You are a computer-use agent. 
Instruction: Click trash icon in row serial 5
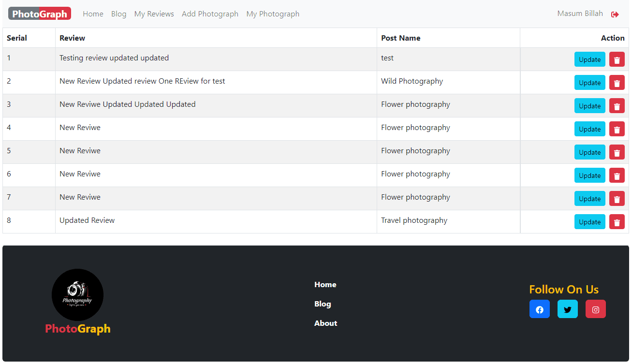617,152
